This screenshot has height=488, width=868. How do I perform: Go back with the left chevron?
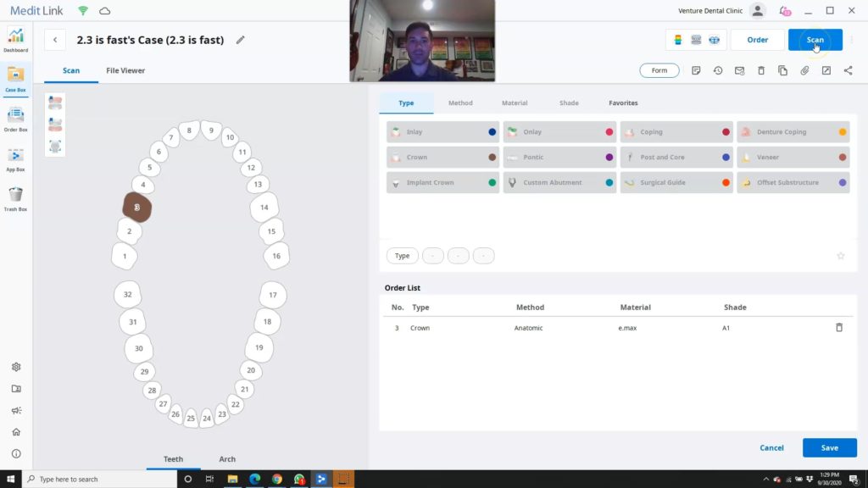click(x=55, y=40)
